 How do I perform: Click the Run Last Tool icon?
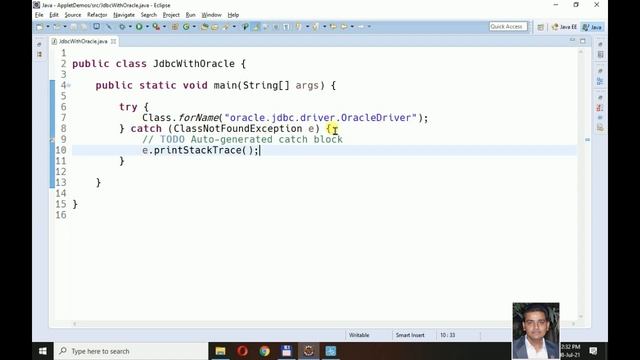point(156,27)
